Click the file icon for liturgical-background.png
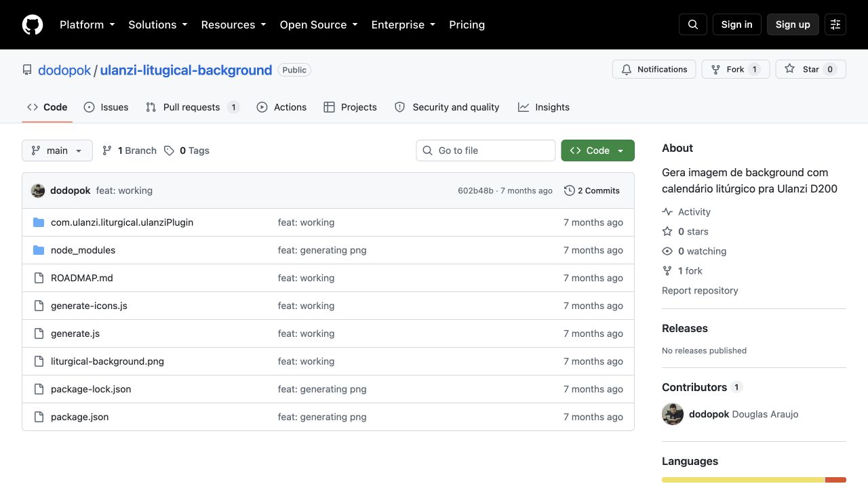The image size is (868, 488). coord(39,361)
